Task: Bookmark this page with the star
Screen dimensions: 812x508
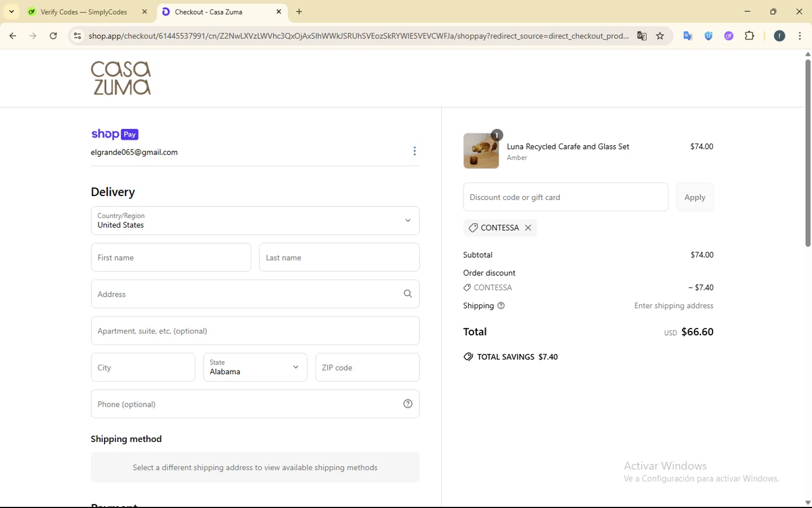Action: 660,36
